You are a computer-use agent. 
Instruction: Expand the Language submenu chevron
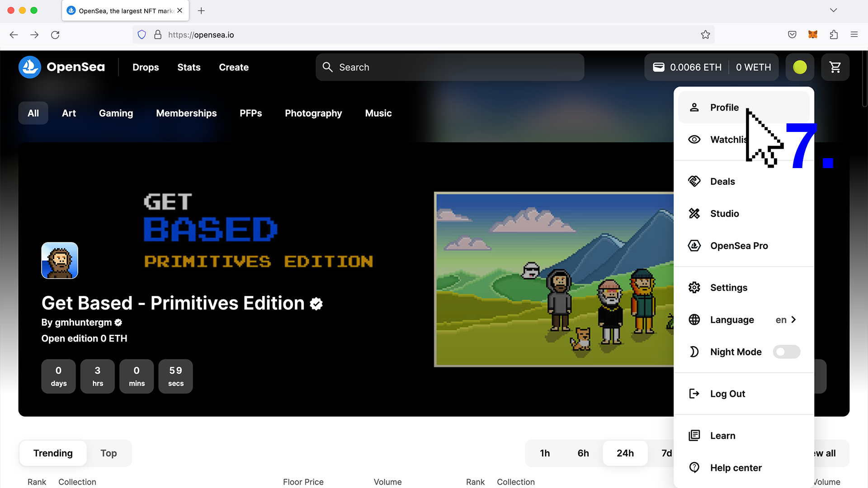click(x=793, y=320)
